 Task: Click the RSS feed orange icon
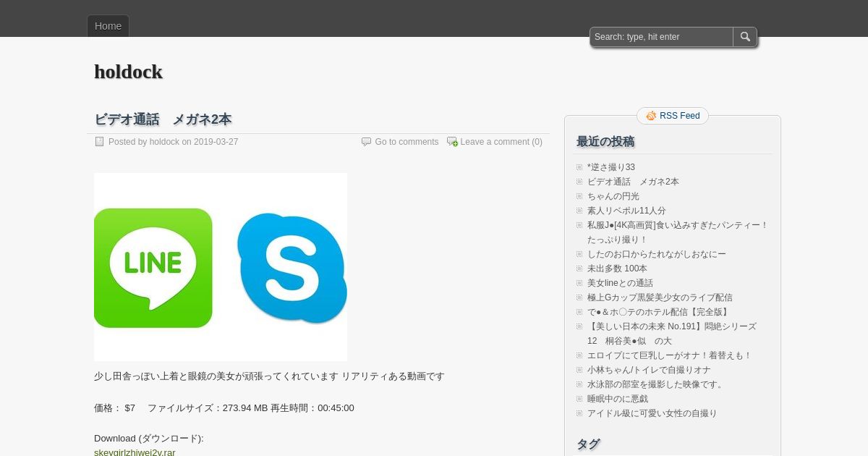click(651, 116)
